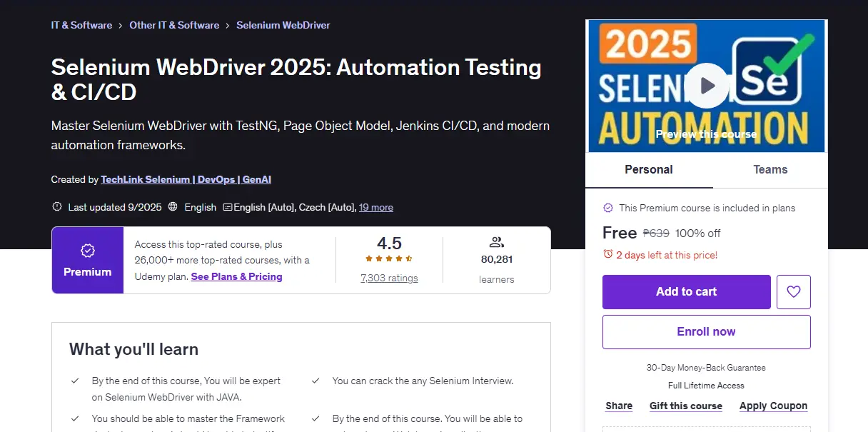
Task: Play the course preview video
Action: click(x=706, y=86)
